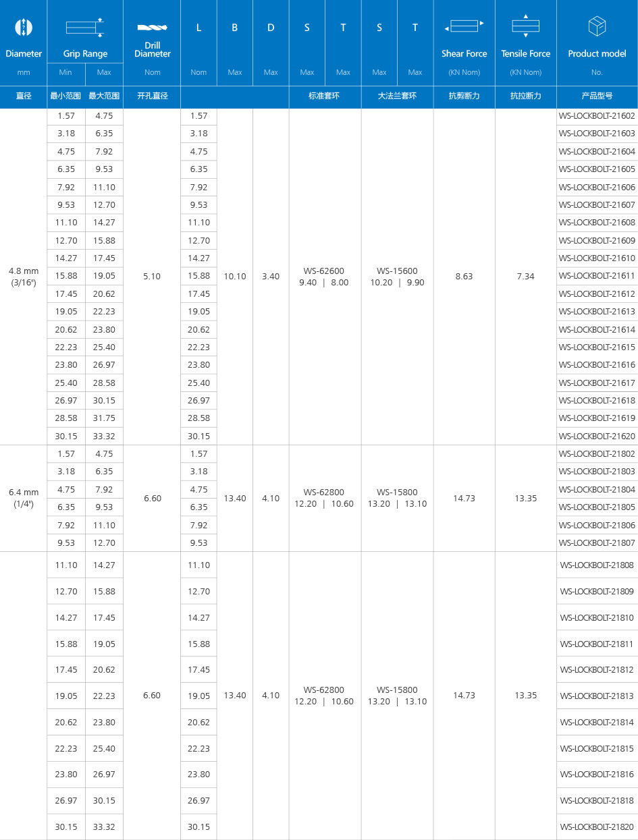The image size is (638, 840).
Task: Click the WS-62600 collar model
Action: (324, 271)
